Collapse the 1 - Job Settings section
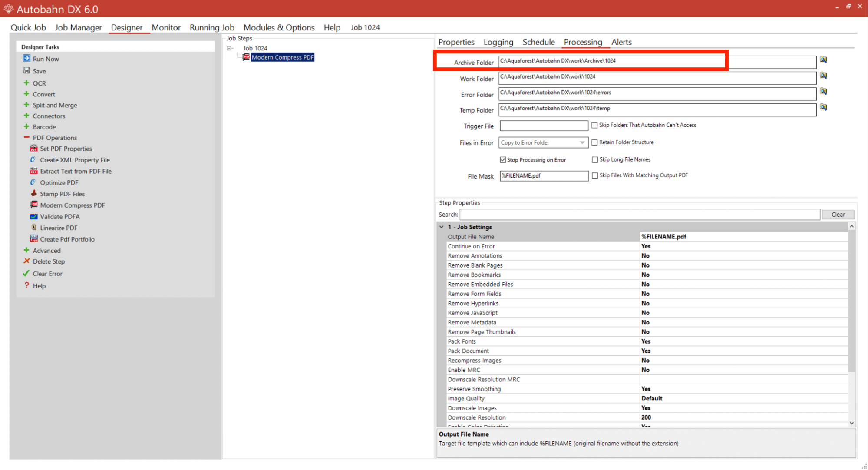Viewport: 868px width, 470px height. tap(442, 227)
